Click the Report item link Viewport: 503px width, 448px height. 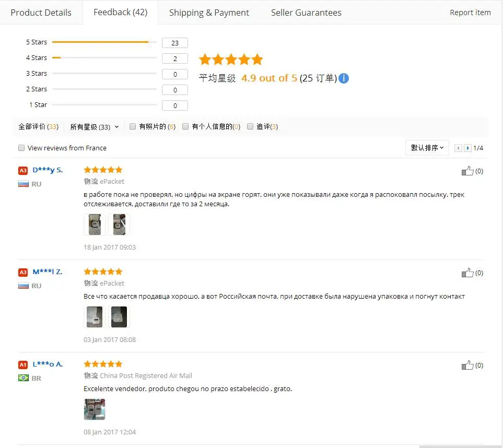coord(470,13)
